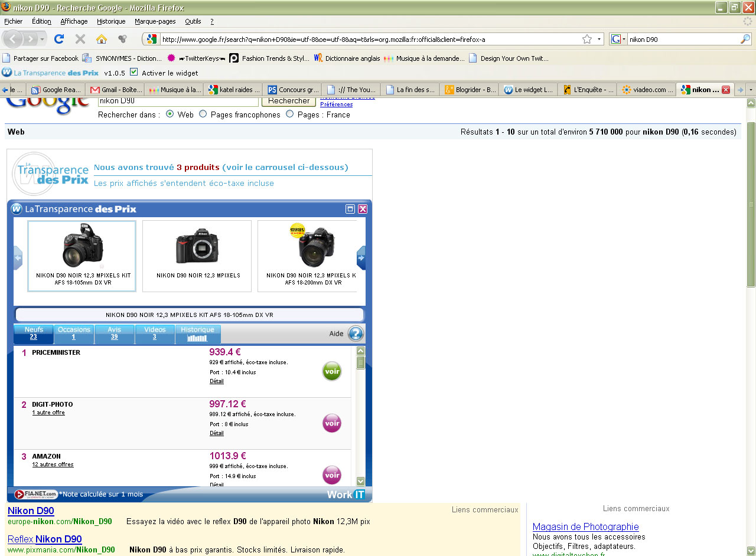Bookmark this page with the star icon
The height and width of the screenshot is (556, 756).
586,39
